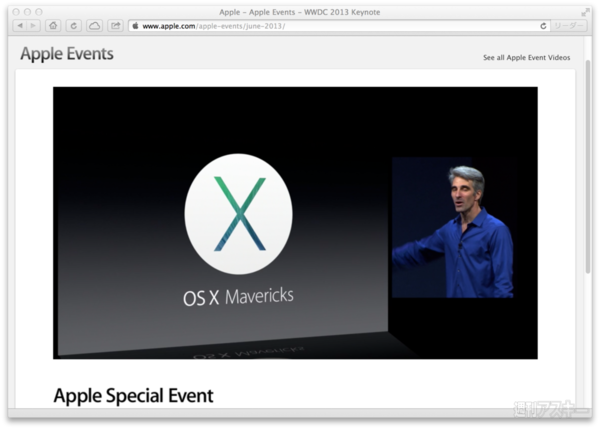Screen dimensions: 600x429
Task: Open the Share button in toolbar
Action: (115, 26)
